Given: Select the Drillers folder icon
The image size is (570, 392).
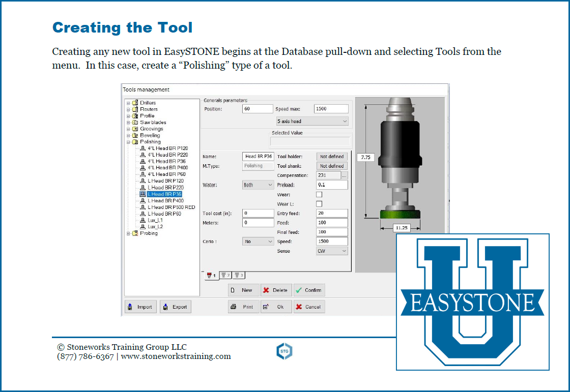Looking at the screenshot, I should tap(135, 103).
